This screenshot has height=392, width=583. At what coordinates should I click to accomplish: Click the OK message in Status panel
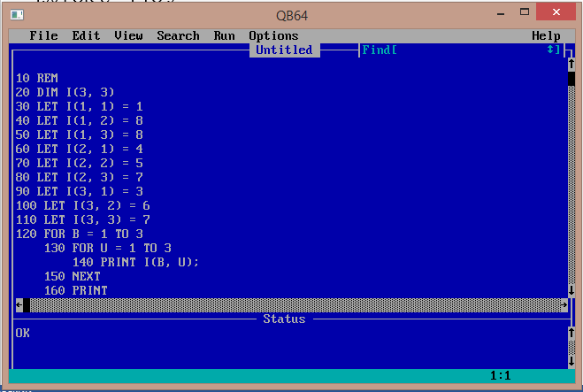pyautogui.click(x=23, y=333)
